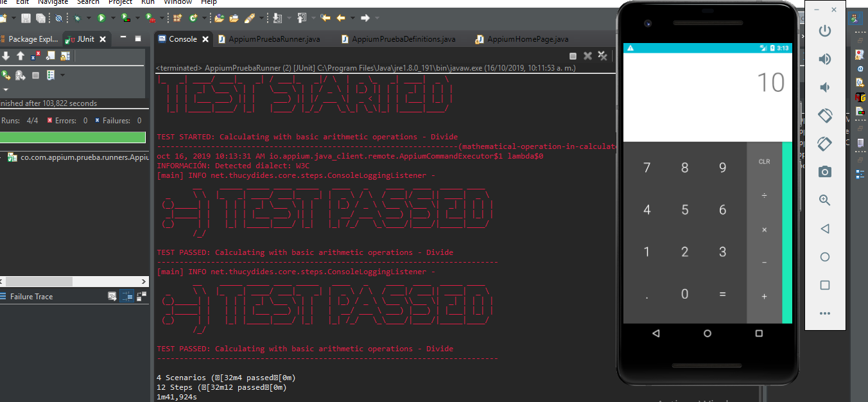This screenshot has height=402, width=868.
Task: Raise the emulator volume
Action: pos(825,59)
